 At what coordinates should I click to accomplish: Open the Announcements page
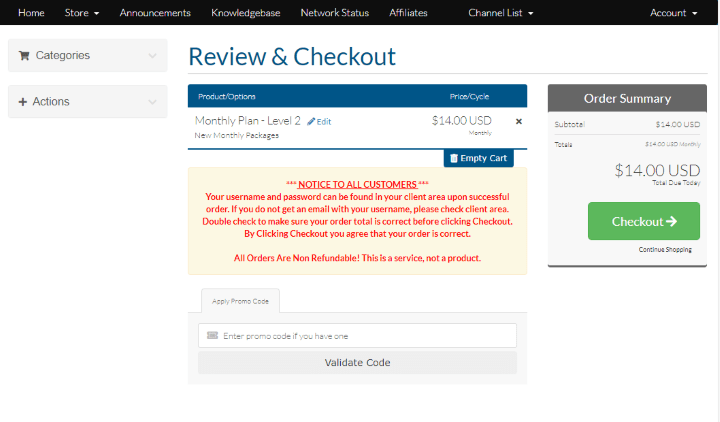[155, 13]
